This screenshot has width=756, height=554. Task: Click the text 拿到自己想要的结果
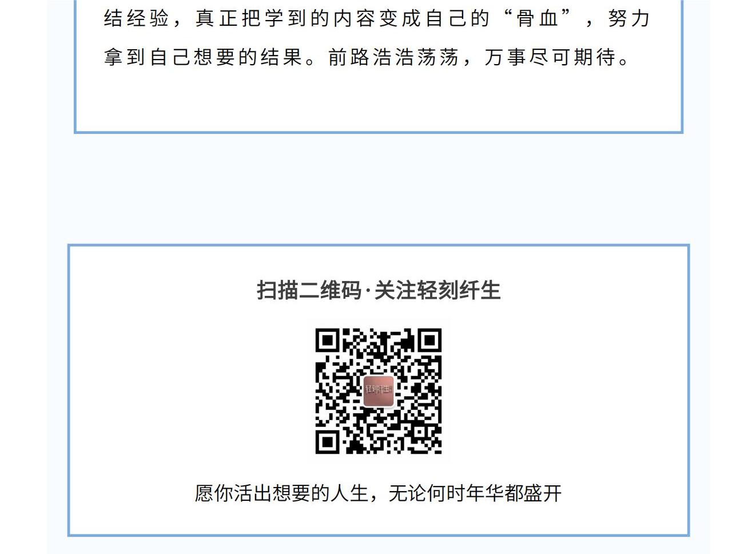203,57
